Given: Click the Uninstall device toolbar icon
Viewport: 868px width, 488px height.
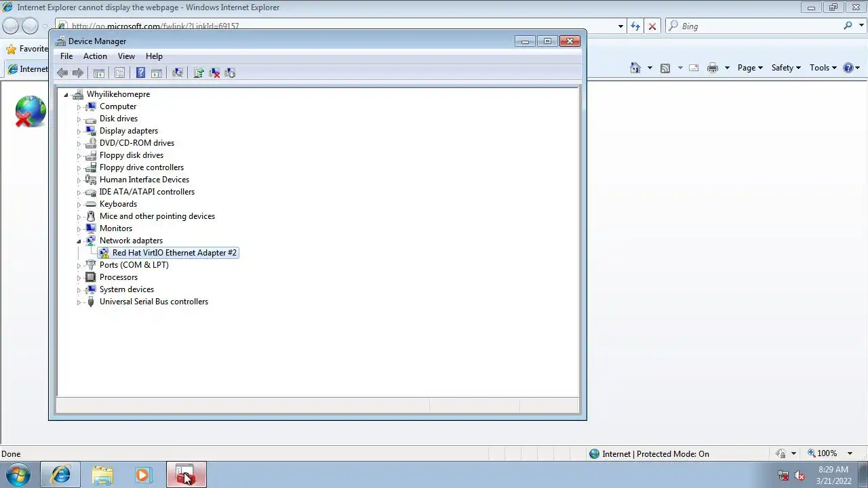Looking at the screenshot, I should coord(214,73).
